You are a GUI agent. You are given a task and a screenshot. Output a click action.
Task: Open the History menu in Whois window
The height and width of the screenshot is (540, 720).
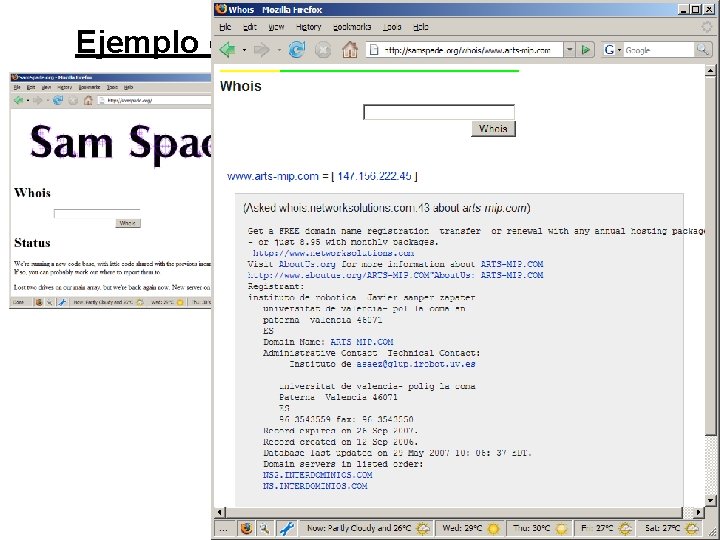click(x=309, y=27)
